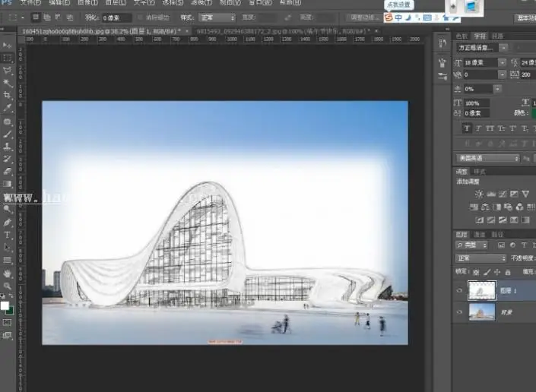The height and width of the screenshot is (392, 536).
Task: Open the font size dropdown arrow
Action: [502, 63]
